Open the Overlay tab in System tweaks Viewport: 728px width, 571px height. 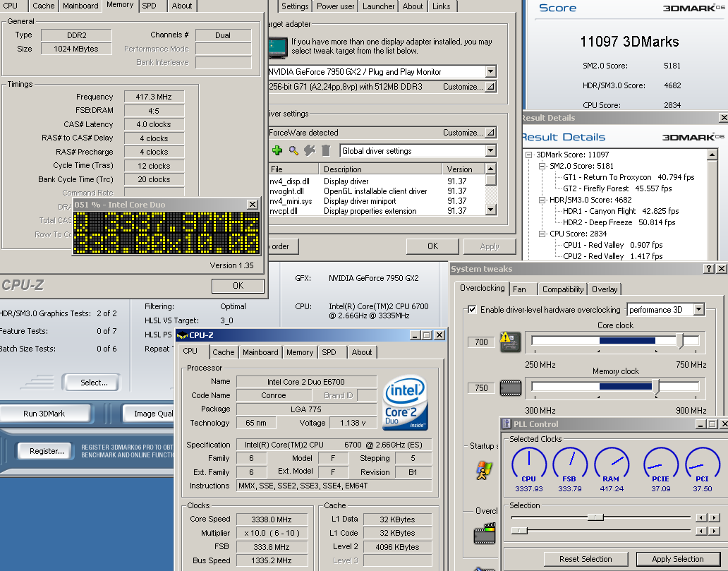click(605, 289)
